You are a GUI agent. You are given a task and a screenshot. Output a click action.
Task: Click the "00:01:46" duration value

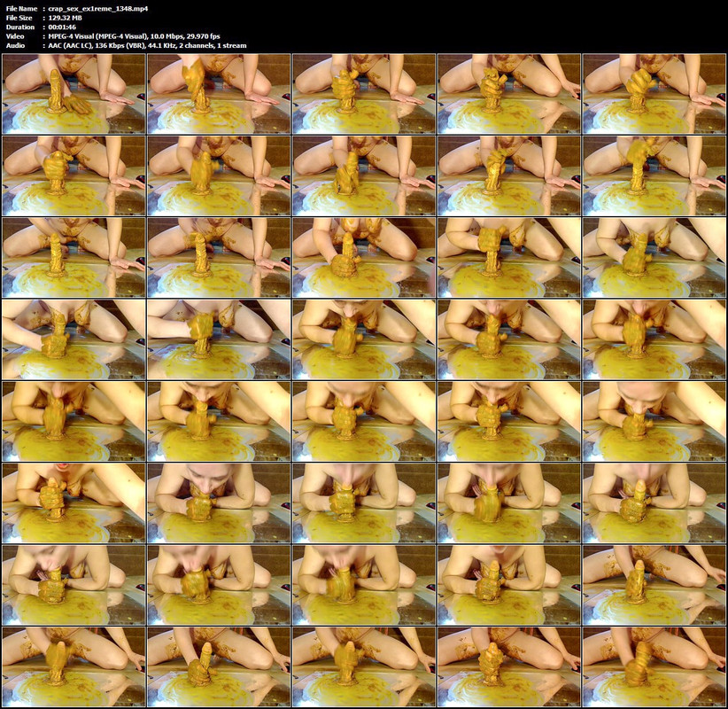click(62, 27)
